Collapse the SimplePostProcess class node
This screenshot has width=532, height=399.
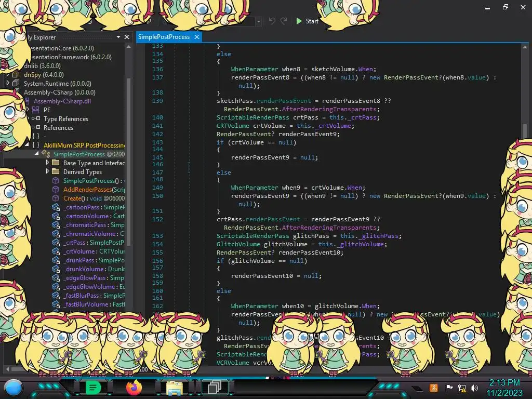37,154
